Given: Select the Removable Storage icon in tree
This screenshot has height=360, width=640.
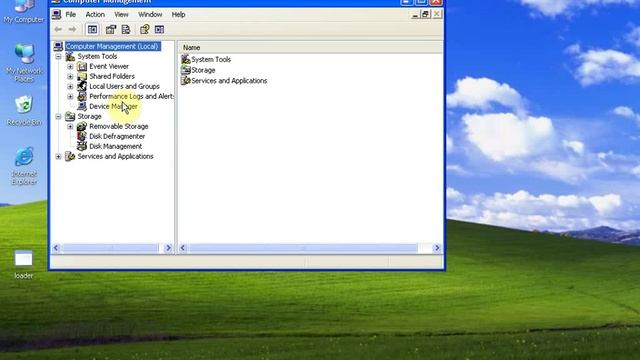Looking at the screenshot, I should tap(82, 126).
